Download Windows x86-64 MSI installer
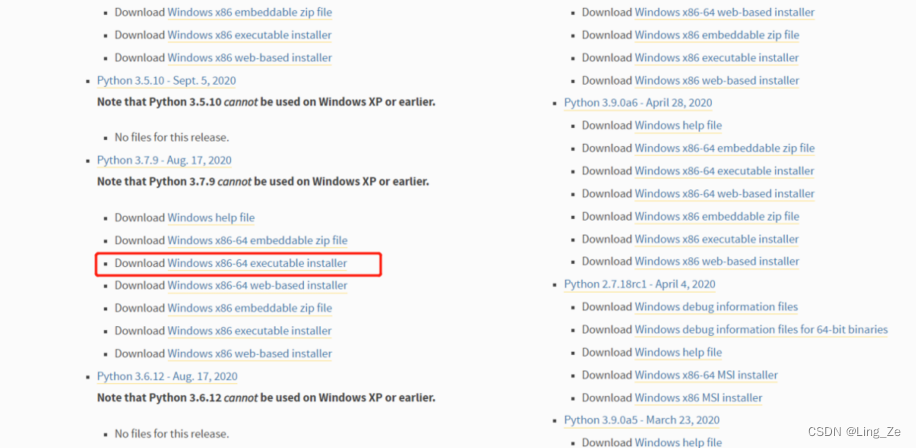 tap(706, 375)
